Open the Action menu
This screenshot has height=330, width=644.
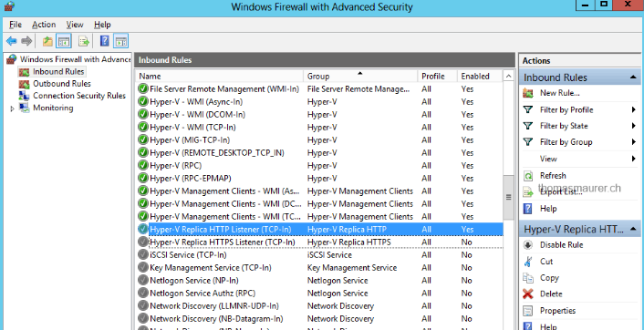click(44, 25)
